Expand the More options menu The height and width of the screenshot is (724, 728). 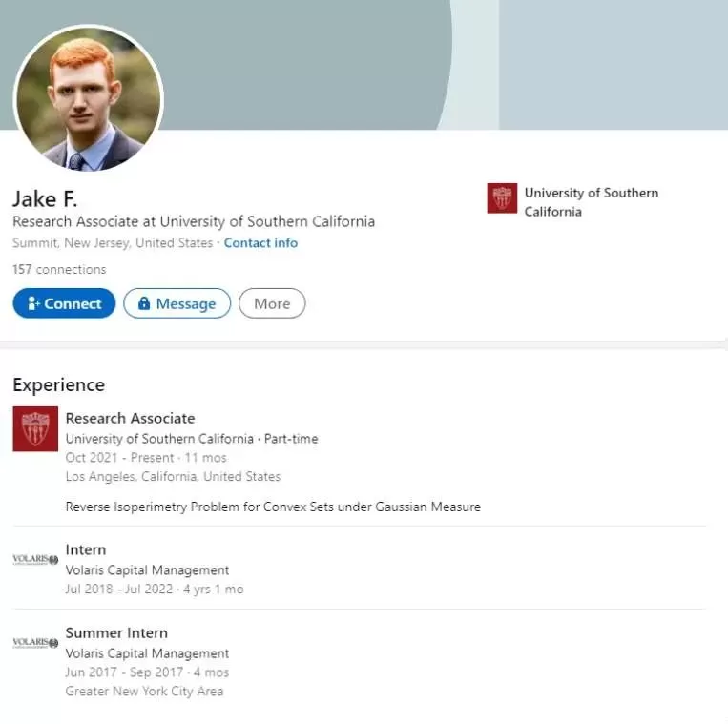coord(272,303)
